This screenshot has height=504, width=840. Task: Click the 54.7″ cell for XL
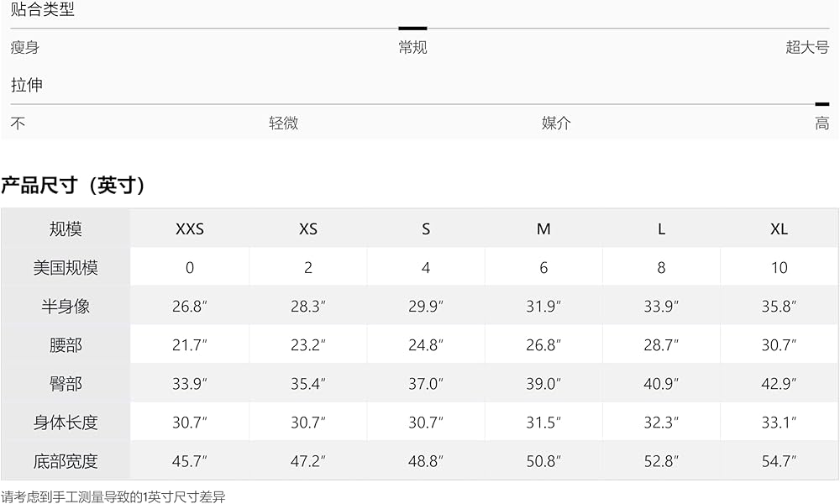click(x=779, y=461)
